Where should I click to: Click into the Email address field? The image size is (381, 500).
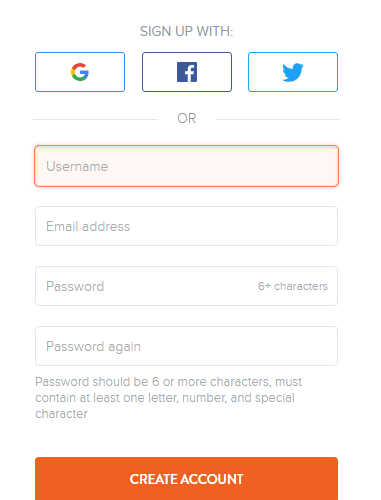[186, 226]
